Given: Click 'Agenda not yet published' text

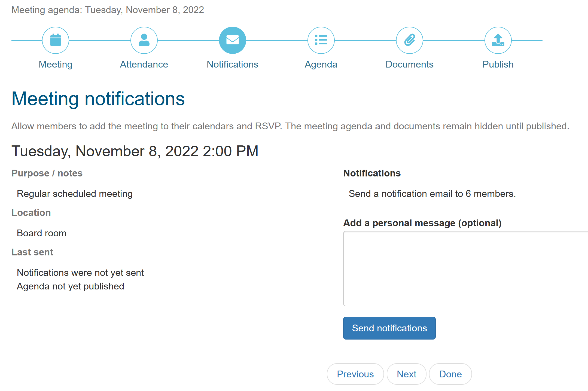Looking at the screenshot, I should (71, 286).
